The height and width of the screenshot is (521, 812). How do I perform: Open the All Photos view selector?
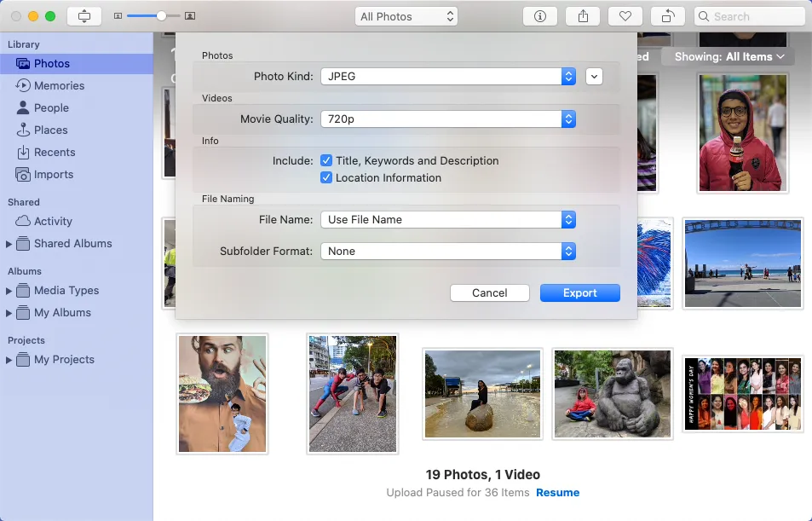[x=406, y=15]
